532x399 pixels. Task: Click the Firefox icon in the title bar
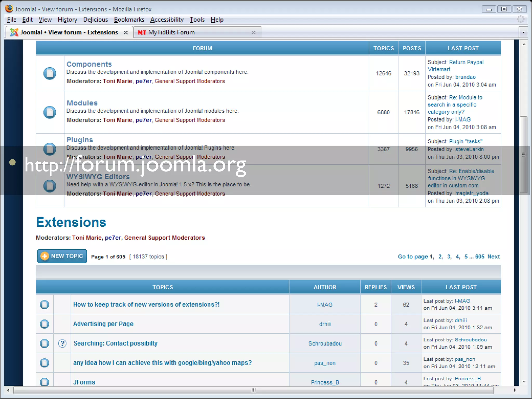(x=9, y=9)
